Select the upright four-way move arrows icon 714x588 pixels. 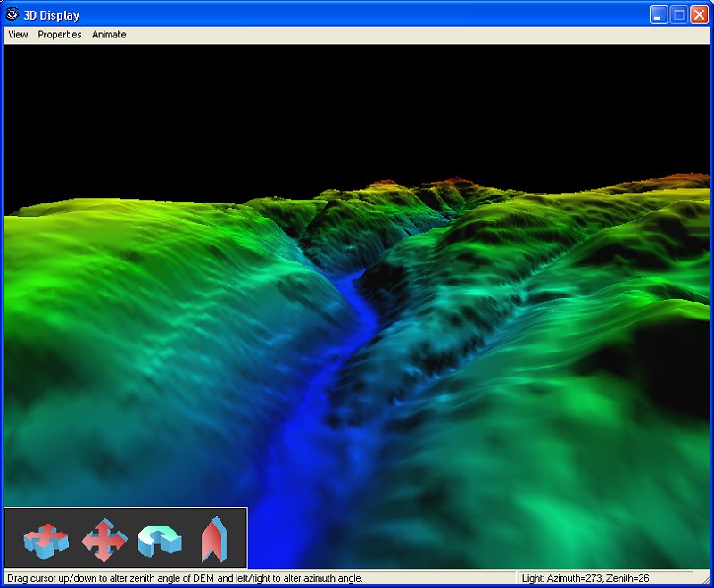104,540
